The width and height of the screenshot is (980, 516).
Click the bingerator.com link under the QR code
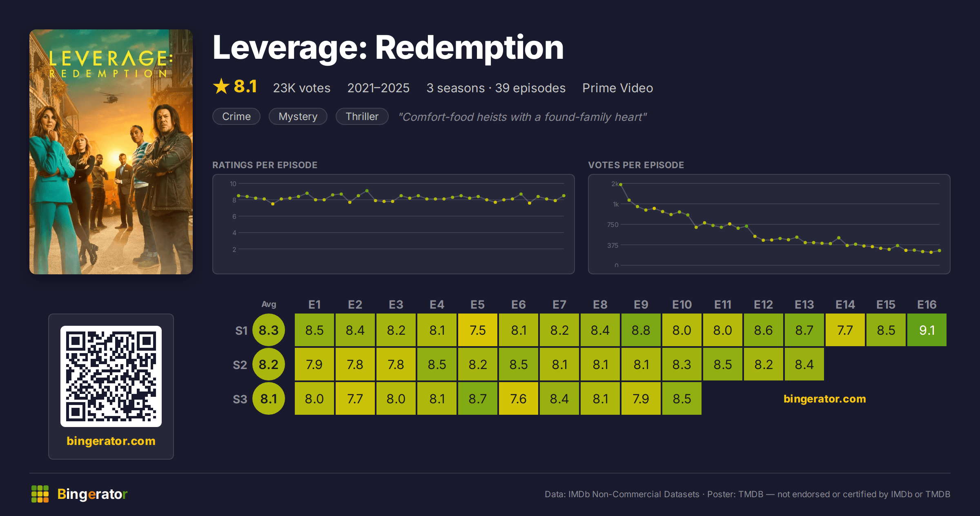click(x=111, y=441)
